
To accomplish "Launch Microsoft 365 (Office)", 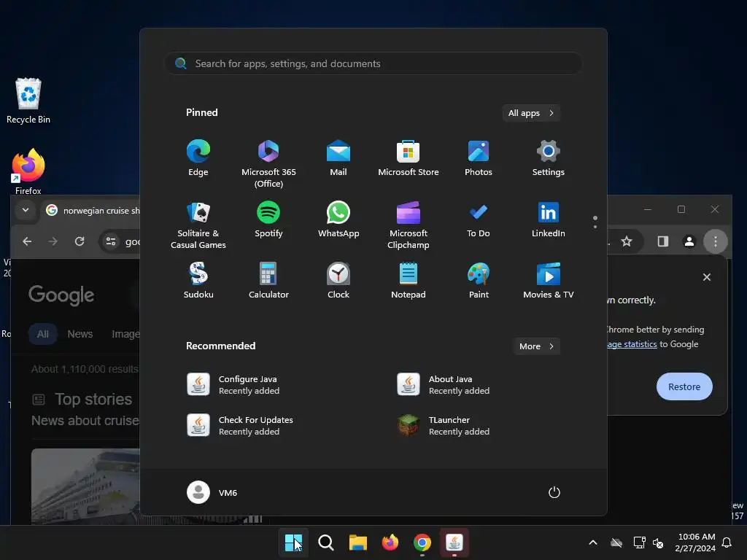I will (268, 163).
